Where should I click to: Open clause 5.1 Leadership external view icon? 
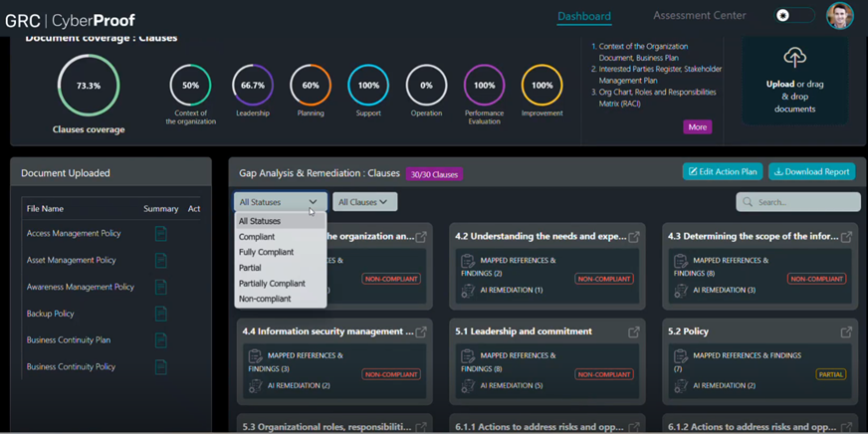634,332
